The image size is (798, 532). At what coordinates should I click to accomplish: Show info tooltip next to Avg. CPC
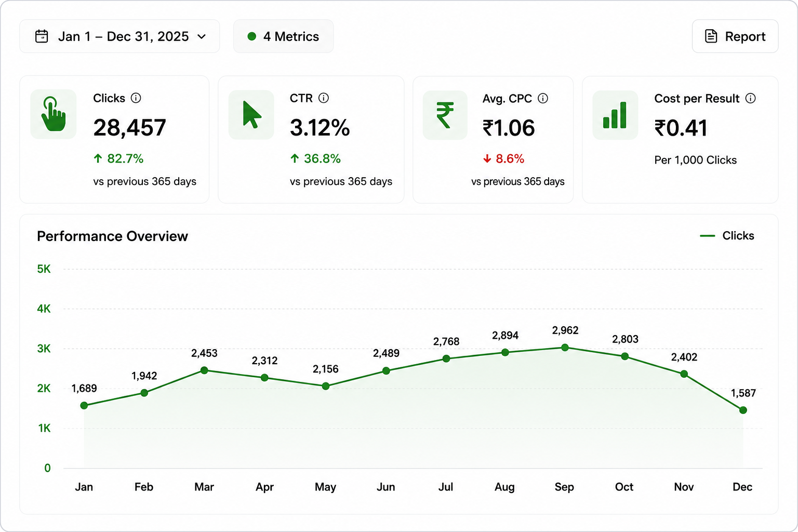click(x=543, y=99)
